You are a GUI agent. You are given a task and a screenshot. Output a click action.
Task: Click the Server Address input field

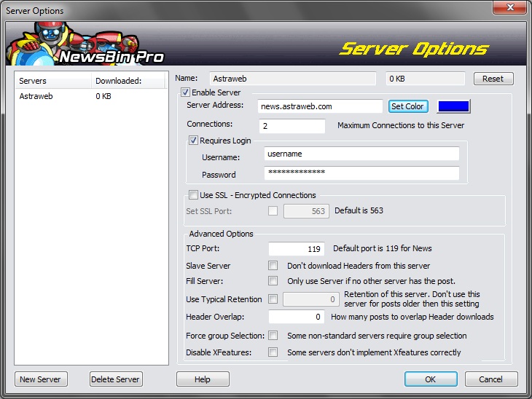click(x=320, y=106)
